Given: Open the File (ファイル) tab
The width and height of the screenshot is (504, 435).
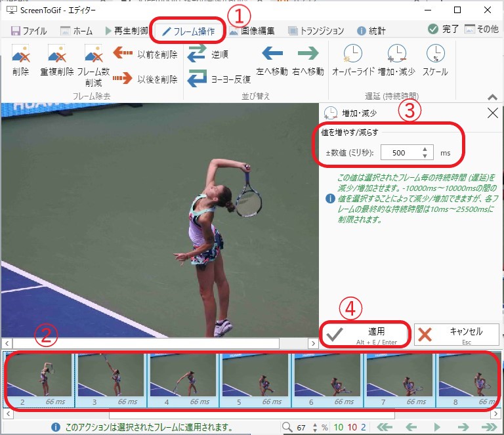Looking at the screenshot, I should (29, 31).
